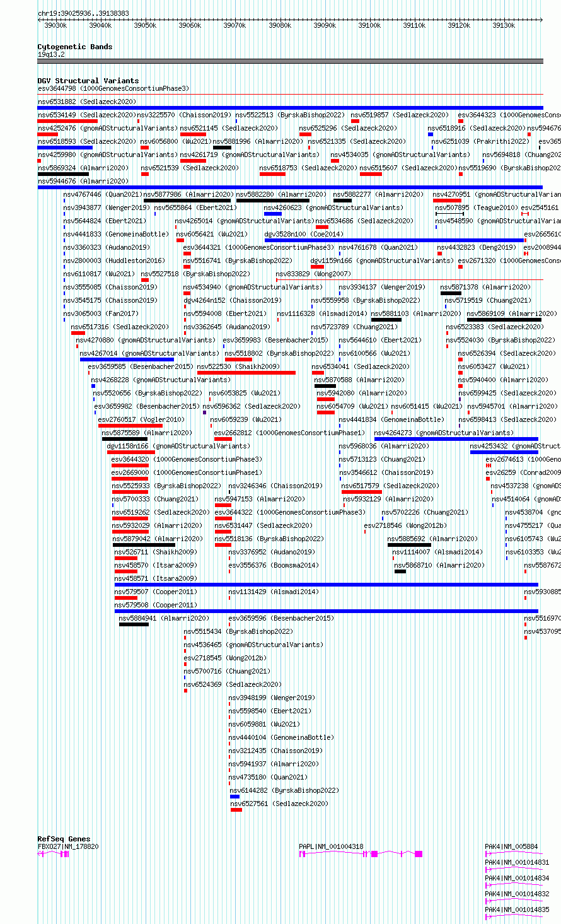The image size is (561, 924).
Task: Click the FBXO27 gene model glyph
Action: click(x=54, y=854)
